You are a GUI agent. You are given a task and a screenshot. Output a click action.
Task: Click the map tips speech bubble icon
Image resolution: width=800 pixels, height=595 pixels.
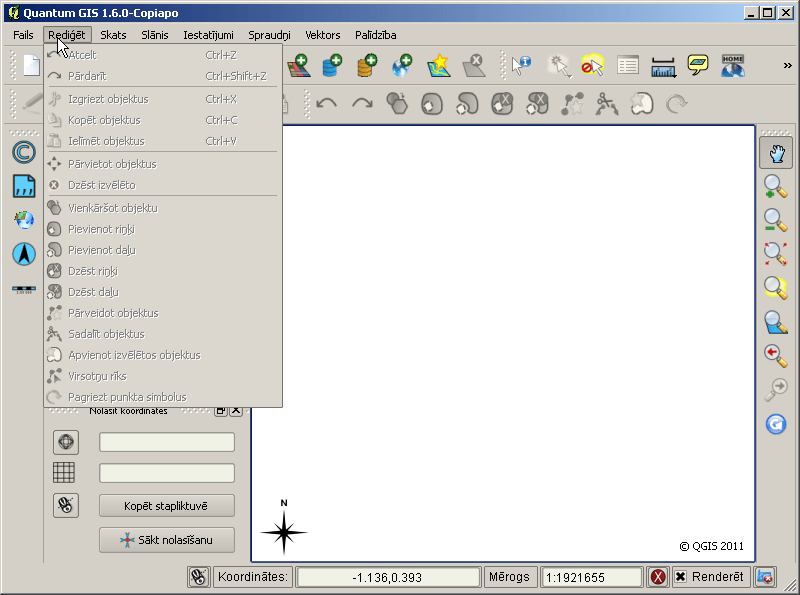point(698,65)
